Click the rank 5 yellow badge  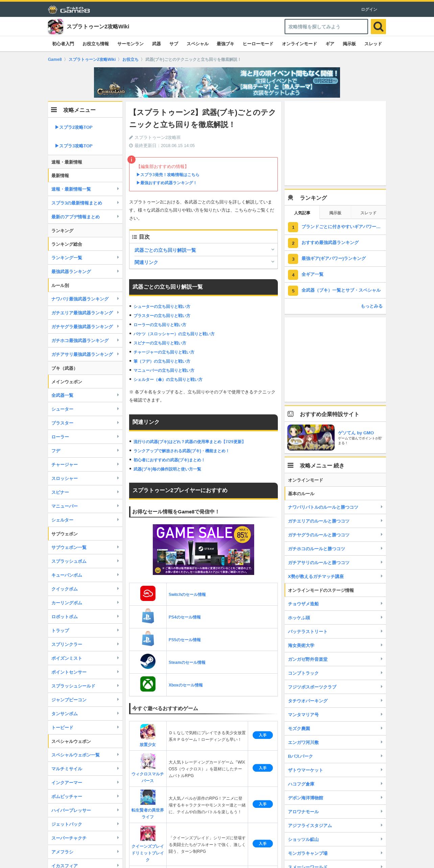tap(293, 291)
